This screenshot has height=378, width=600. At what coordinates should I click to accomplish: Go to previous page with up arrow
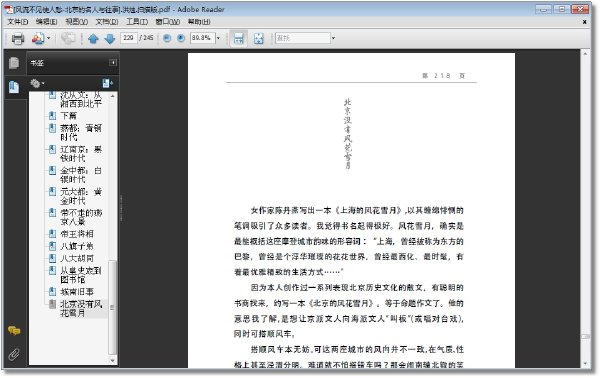[93, 38]
